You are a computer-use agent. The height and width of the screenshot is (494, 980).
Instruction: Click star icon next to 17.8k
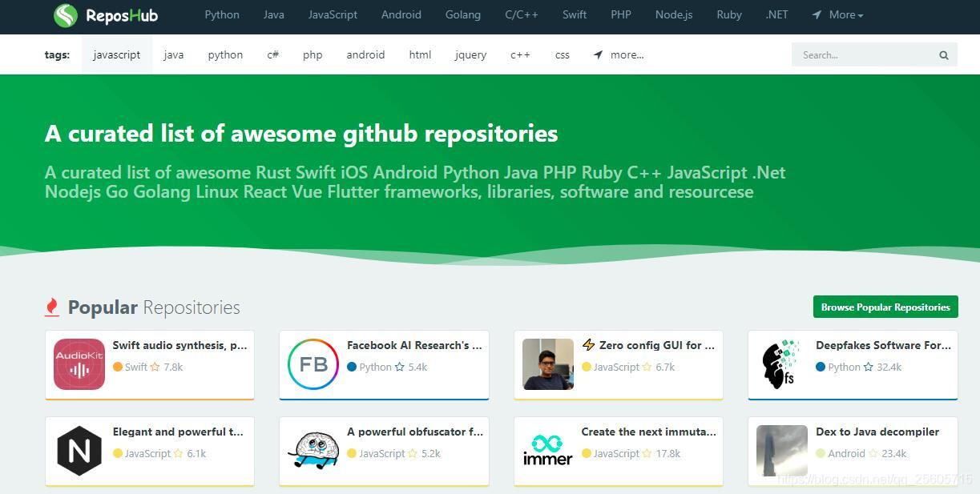click(647, 453)
